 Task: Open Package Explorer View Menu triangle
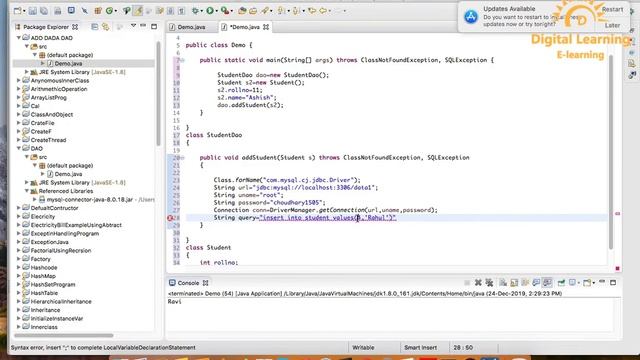[x=133, y=26]
